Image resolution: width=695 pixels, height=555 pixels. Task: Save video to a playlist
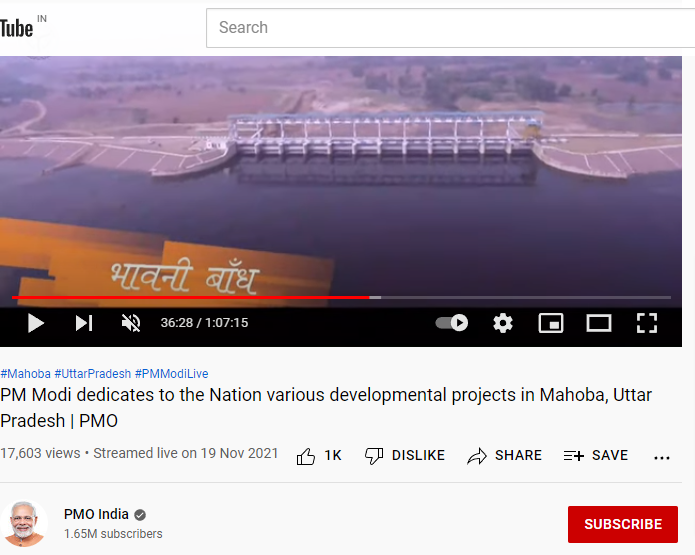coord(596,456)
